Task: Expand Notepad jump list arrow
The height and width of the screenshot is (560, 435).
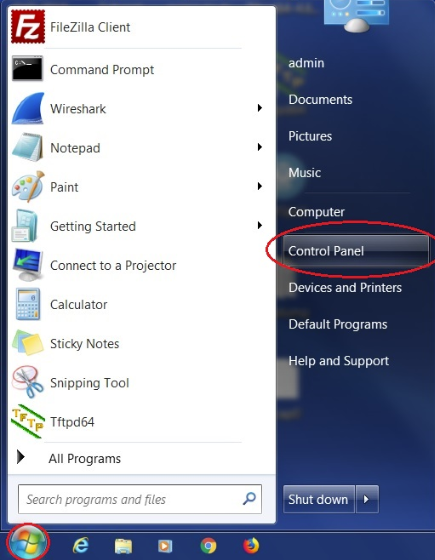Action: click(x=260, y=147)
